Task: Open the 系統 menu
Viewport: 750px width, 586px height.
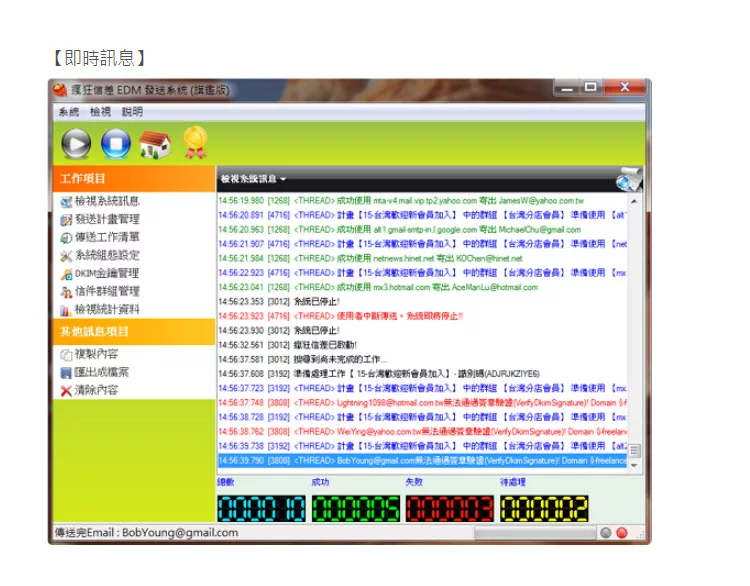Action: point(68,112)
